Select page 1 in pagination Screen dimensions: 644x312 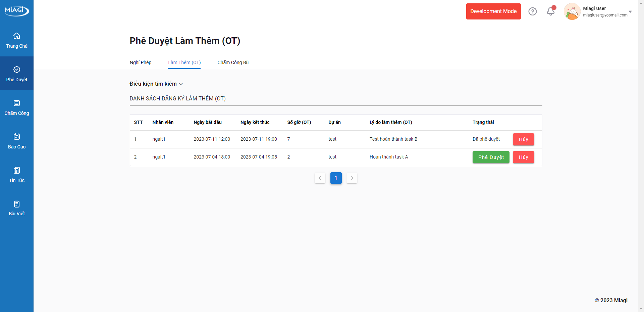336,178
